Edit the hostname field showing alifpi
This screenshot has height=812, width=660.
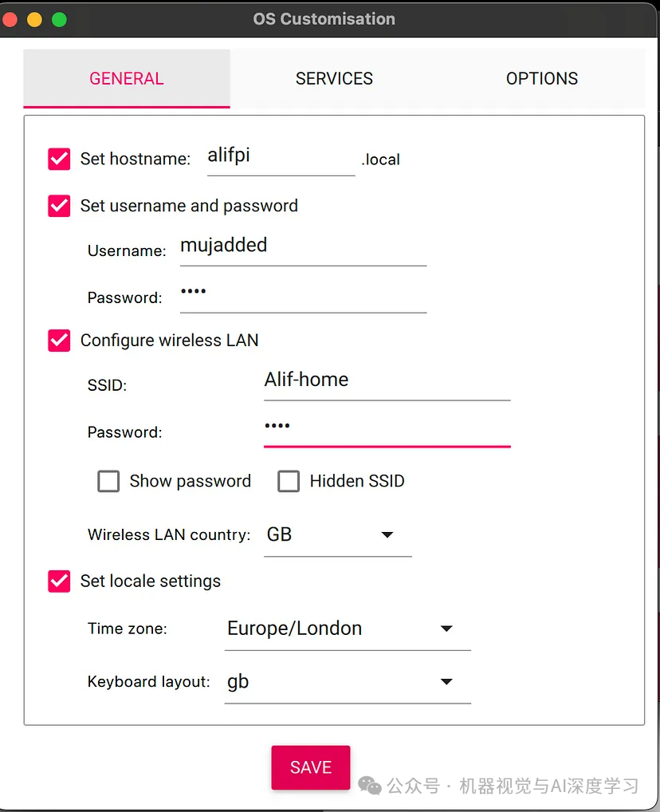click(x=279, y=156)
